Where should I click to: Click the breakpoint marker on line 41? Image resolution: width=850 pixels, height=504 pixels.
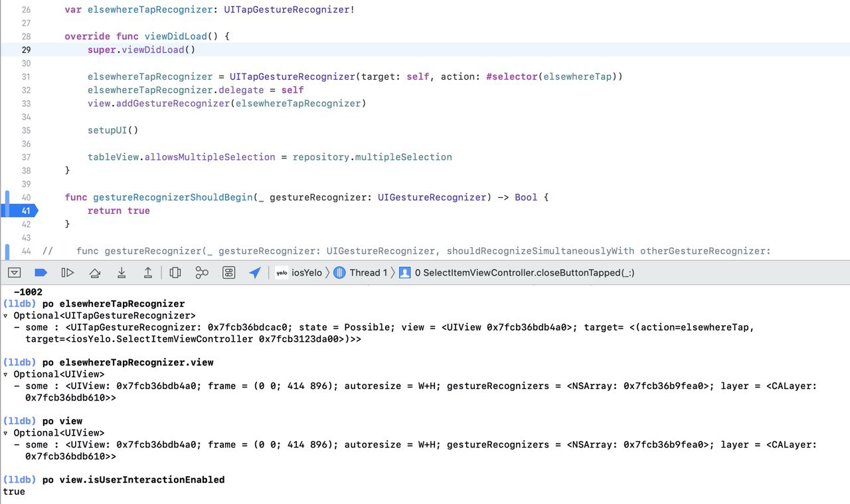click(20, 210)
